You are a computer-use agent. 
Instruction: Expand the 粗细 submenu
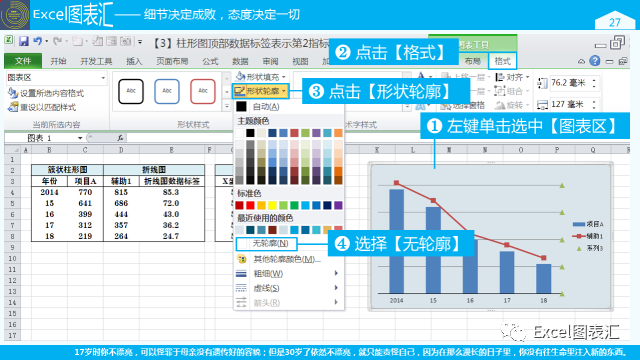[x=289, y=273]
